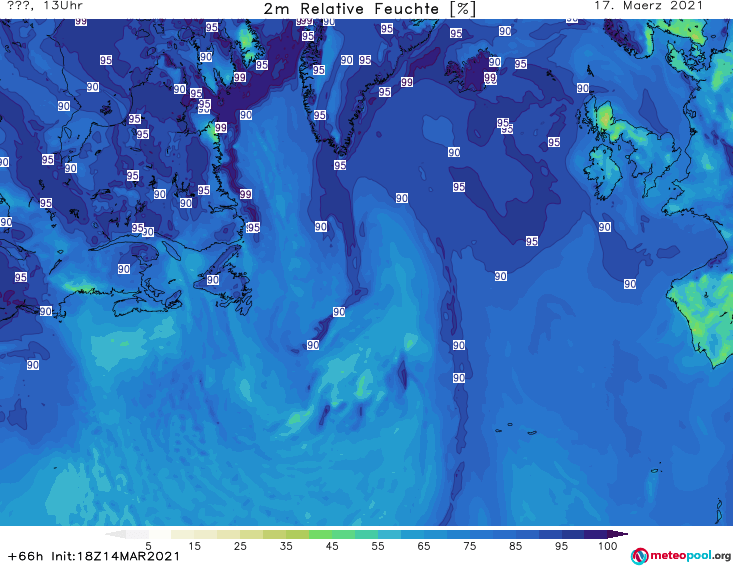Click the legend value '15'
The width and height of the screenshot is (733, 566).
(x=194, y=546)
